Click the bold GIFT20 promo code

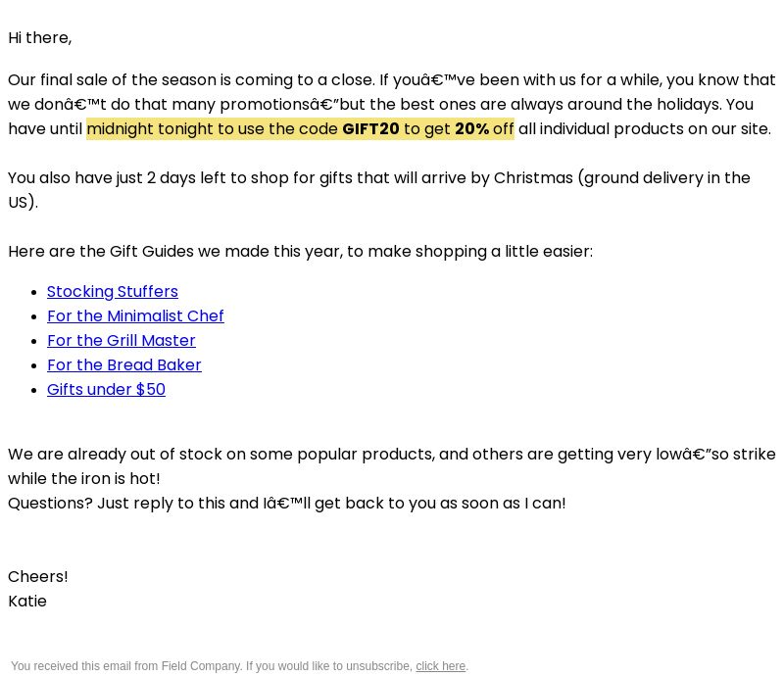coord(370,129)
